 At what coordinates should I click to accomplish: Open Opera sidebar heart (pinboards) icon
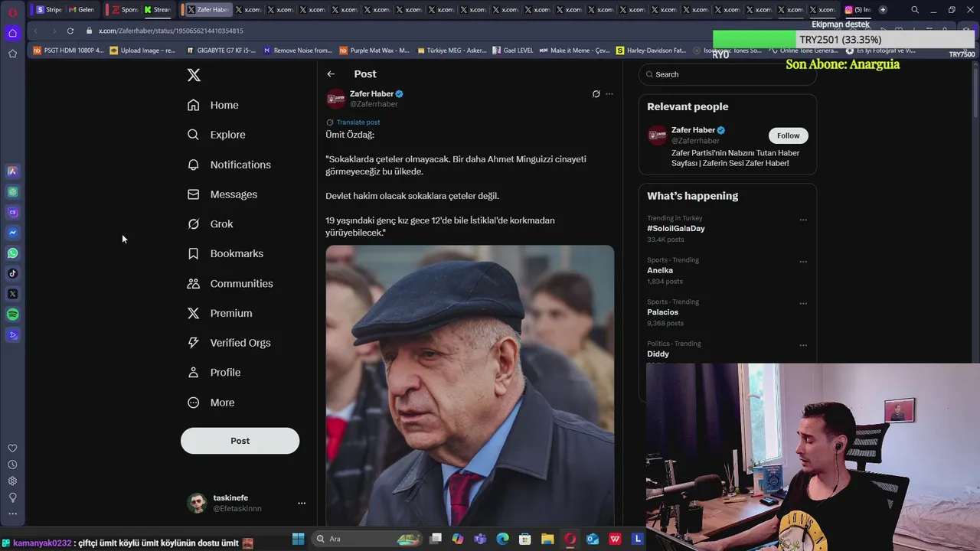coord(12,448)
